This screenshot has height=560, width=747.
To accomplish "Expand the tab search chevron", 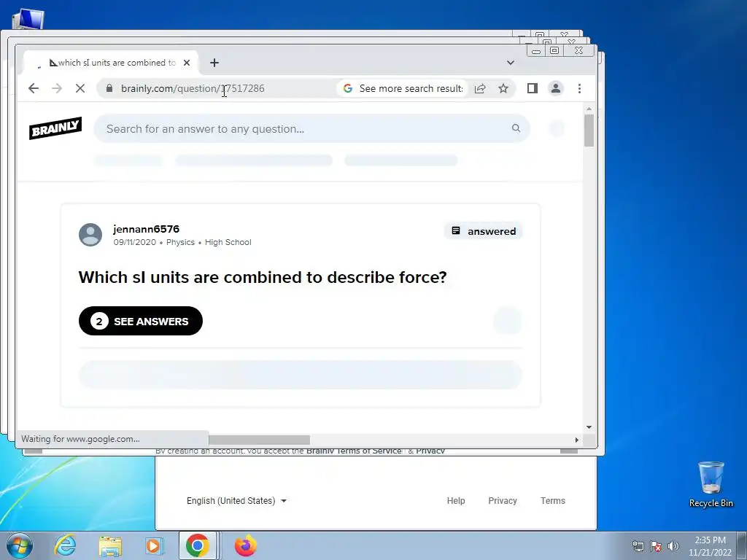I will click(510, 63).
